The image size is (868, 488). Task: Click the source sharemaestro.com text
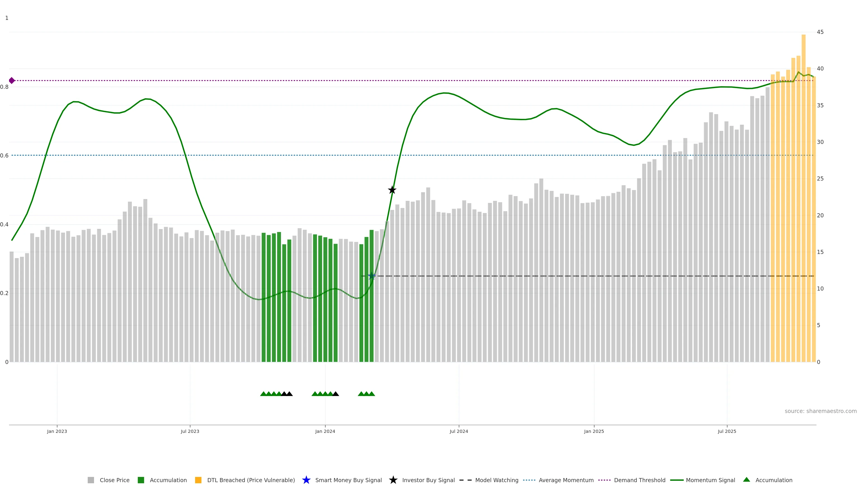(x=820, y=411)
